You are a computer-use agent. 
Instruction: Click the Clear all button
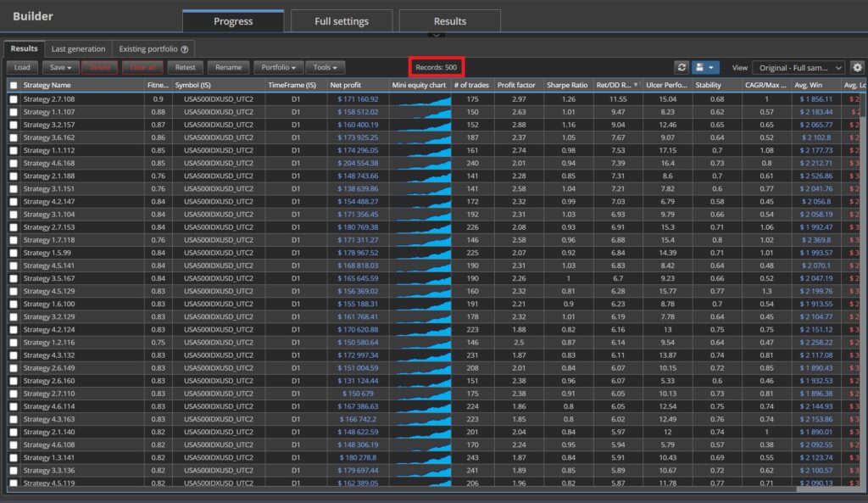[x=142, y=67]
